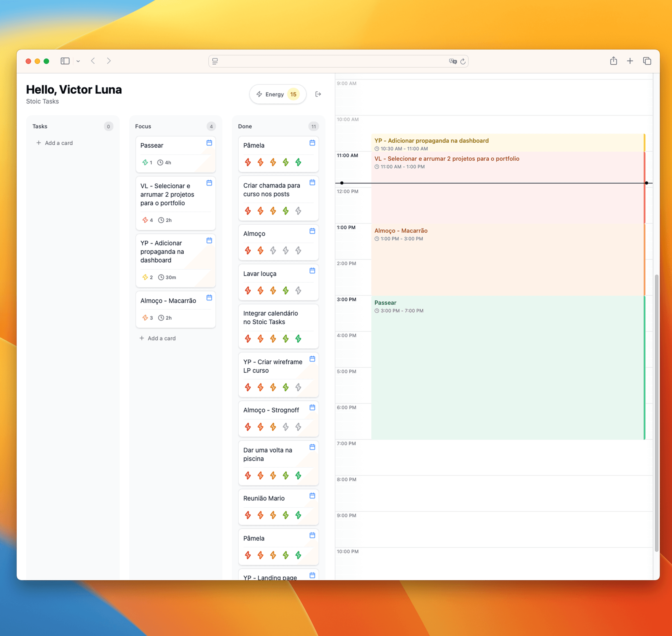
Task: Click the Focus column count badge 4
Action: 211,126
